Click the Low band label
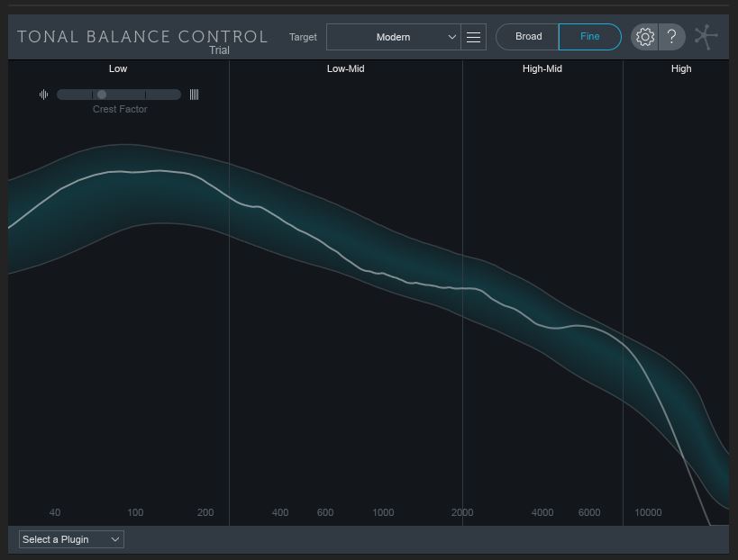Screen dimensions: 738x560 (118, 68)
